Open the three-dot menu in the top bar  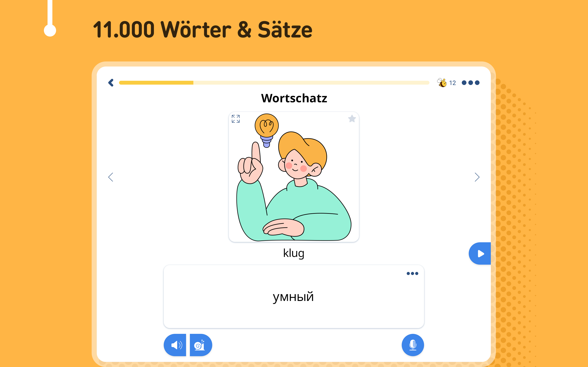pos(471,83)
